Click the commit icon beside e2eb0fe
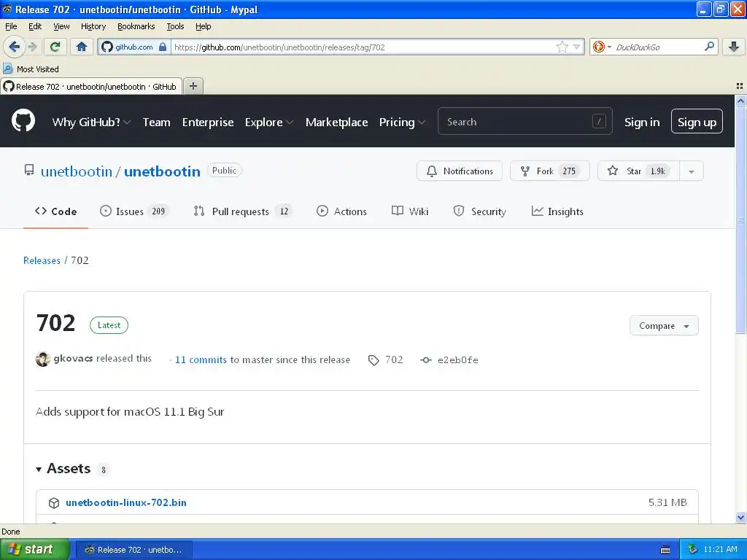The width and height of the screenshot is (747, 560). (426, 360)
